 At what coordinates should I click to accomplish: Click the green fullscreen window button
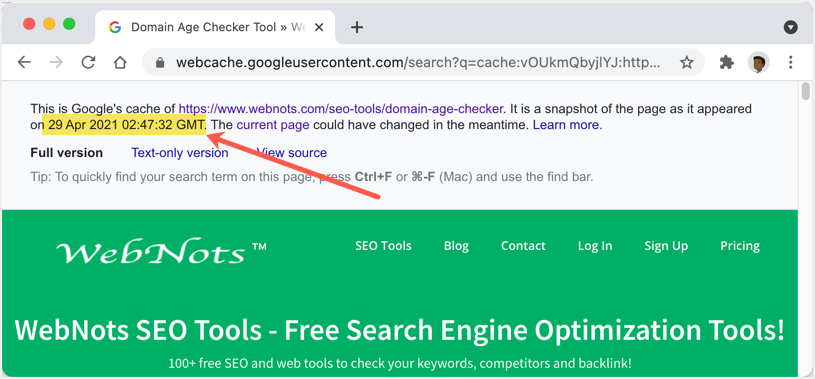pos(69,24)
